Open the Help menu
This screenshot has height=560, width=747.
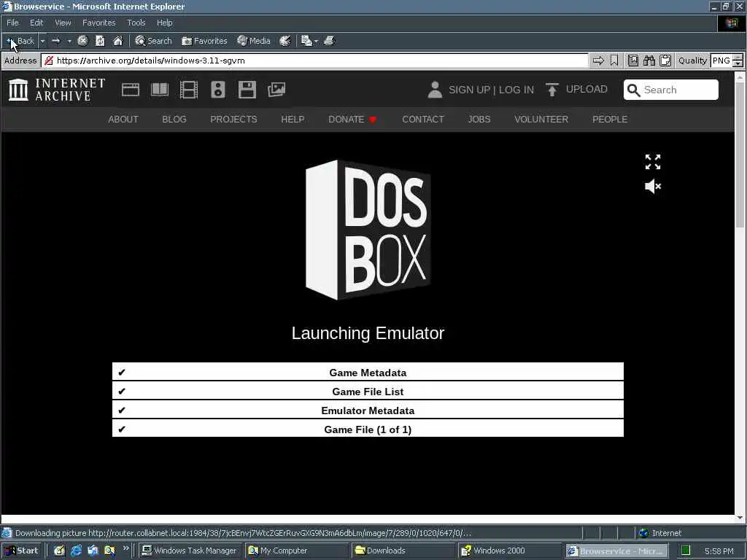164,23
